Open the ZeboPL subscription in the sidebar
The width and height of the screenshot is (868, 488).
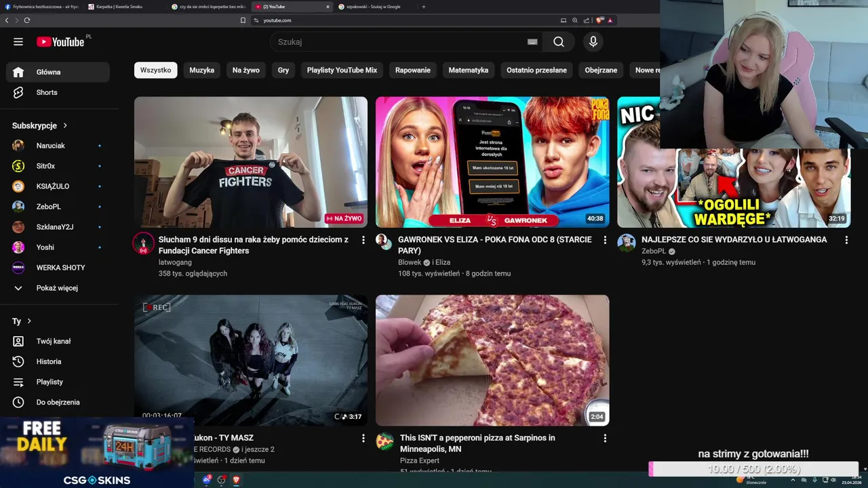coord(58,207)
